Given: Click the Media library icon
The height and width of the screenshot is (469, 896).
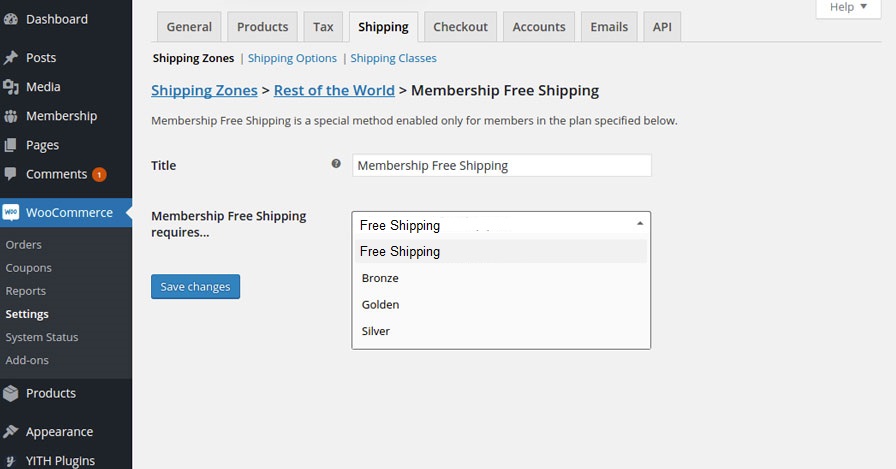Looking at the screenshot, I should click(11, 87).
